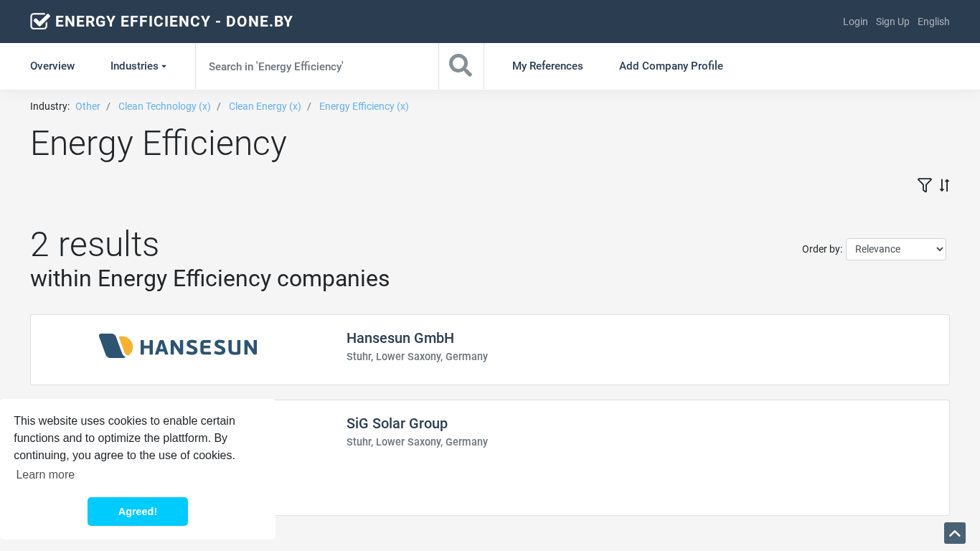
Task: Open My References page
Action: point(547,66)
